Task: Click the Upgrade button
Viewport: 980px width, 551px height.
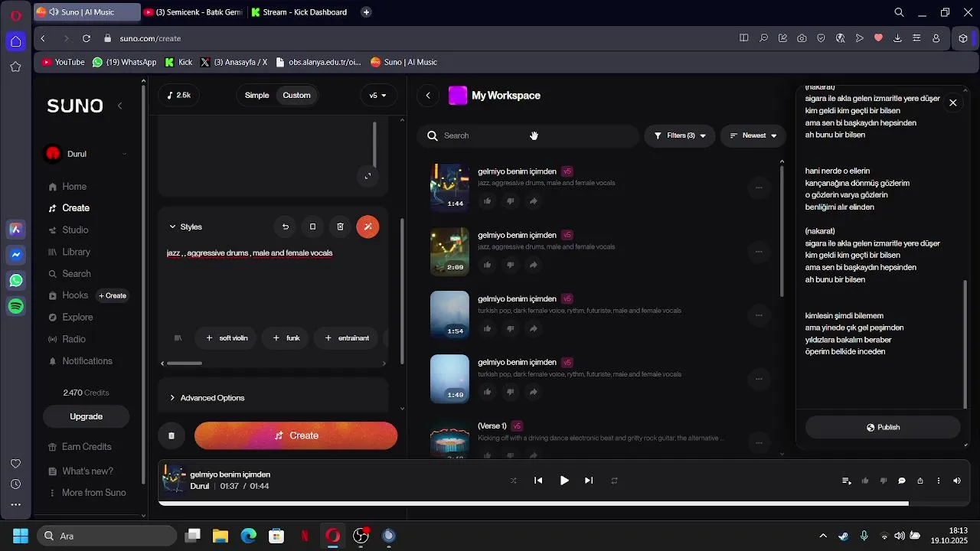Action: pyautogui.click(x=86, y=416)
